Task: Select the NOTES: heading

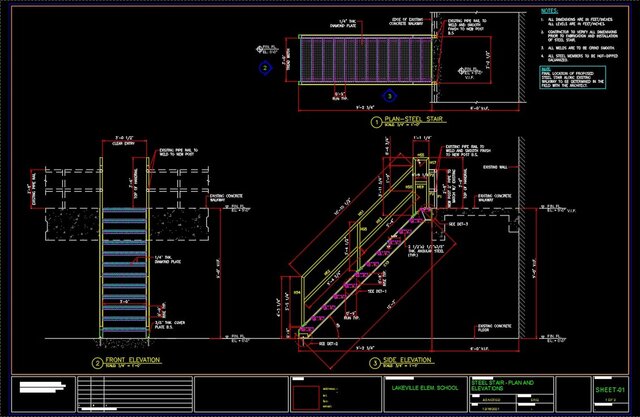Action: tap(549, 11)
